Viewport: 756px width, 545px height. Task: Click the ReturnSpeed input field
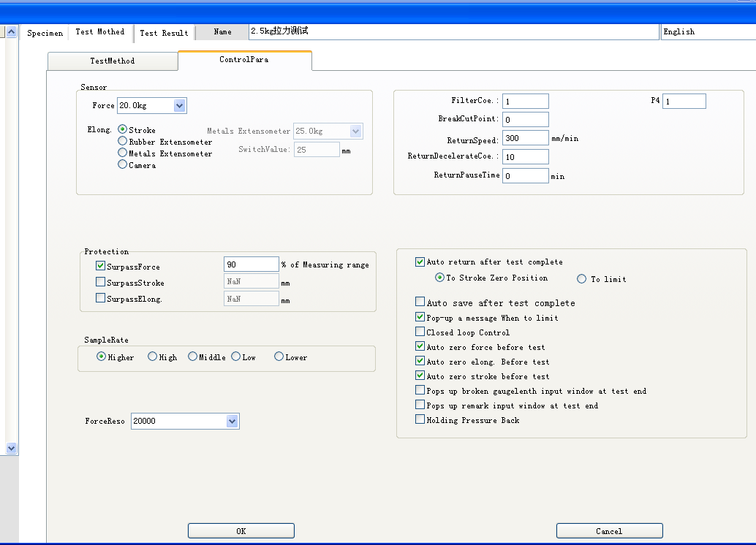click(524, 138)
